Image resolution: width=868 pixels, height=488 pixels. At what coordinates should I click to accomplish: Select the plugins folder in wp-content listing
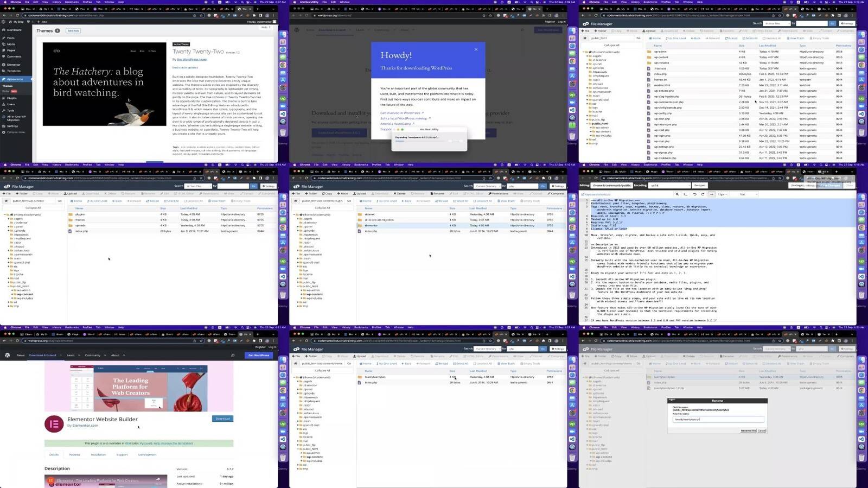(173, 214)
